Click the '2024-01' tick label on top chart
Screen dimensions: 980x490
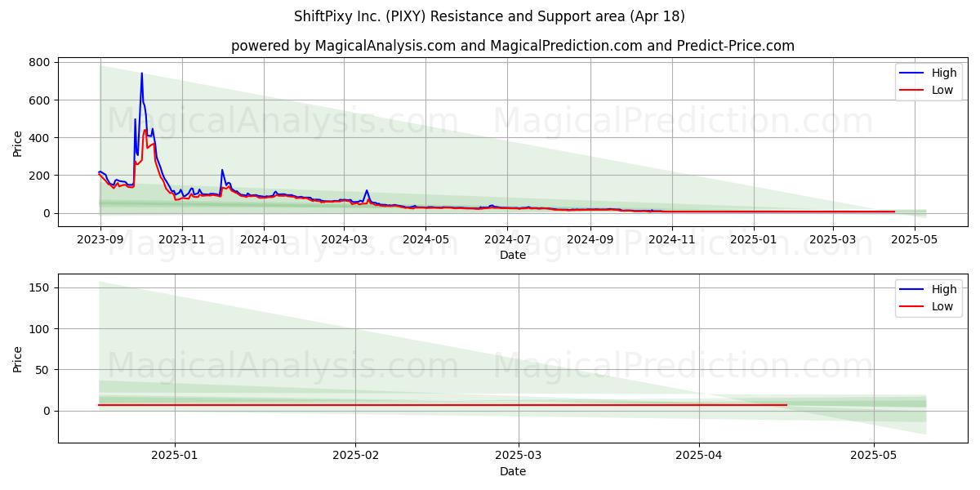click(263, 239)
